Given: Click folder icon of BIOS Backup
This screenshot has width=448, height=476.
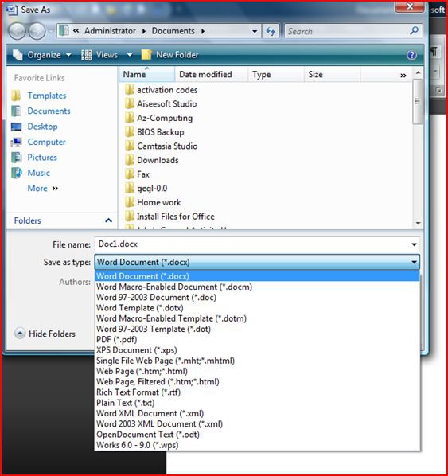Looking at the screenshot, I should tap(130, 132).
